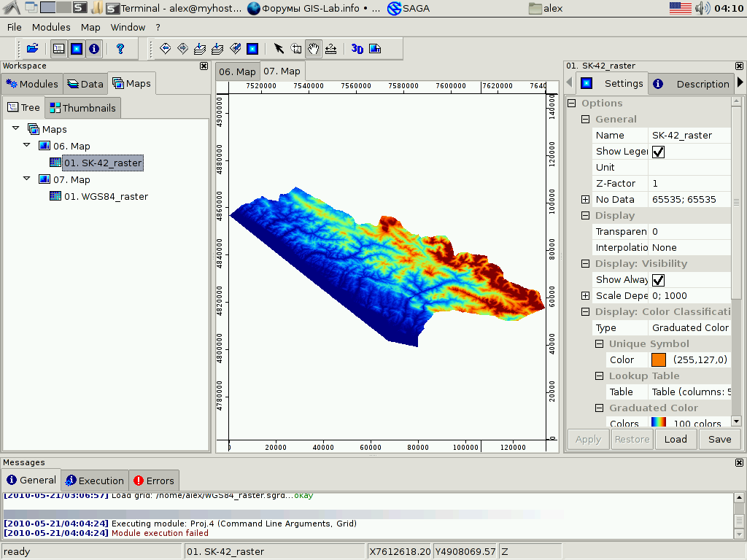Expand the Scale Dependent property node

click(585, 295)
